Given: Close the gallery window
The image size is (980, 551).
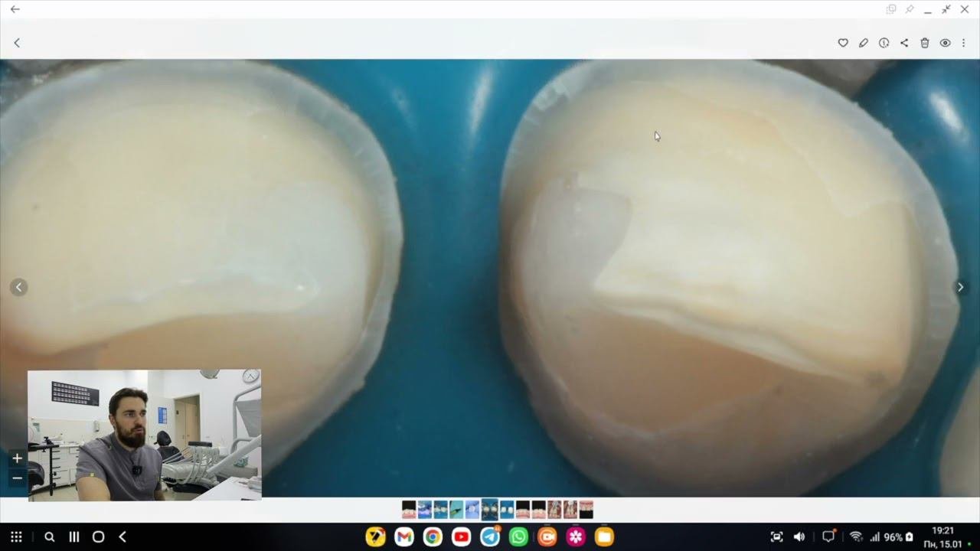Looking at the screenshot, I should pos(965,9).
